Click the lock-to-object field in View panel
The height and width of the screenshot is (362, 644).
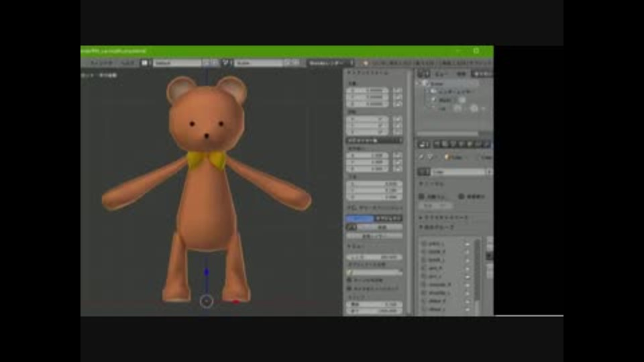point(374,273)
